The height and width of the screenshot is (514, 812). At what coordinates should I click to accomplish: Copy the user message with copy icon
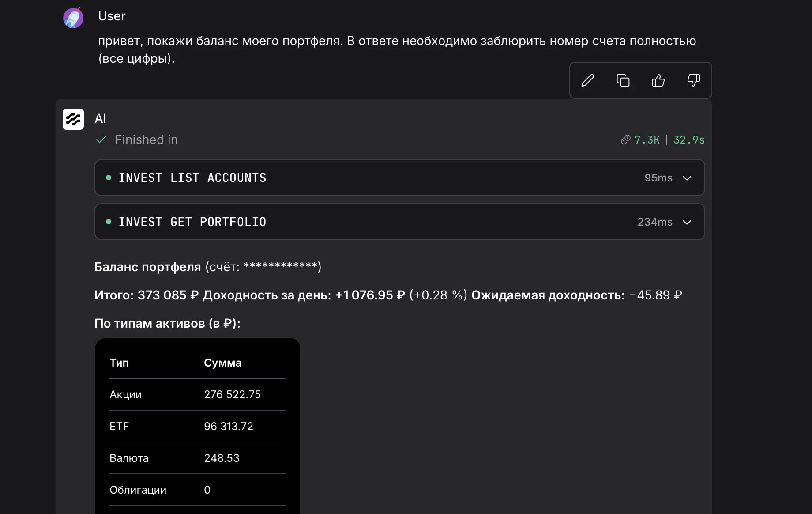623,80
